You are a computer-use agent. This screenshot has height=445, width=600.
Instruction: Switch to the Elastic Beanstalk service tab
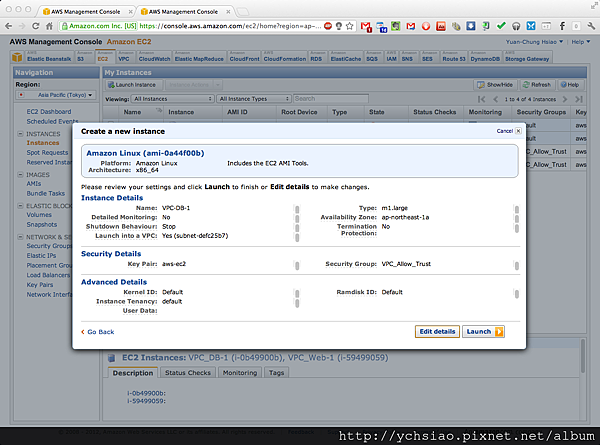click(x=49, y=57)
